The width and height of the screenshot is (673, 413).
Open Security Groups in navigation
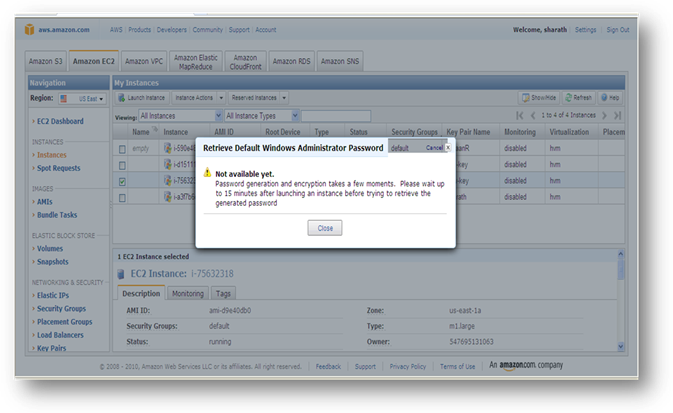point(61,308)
